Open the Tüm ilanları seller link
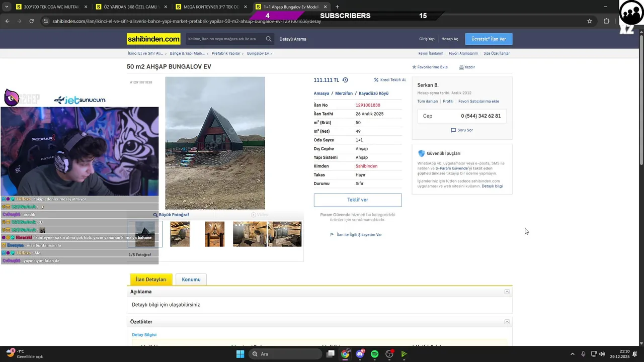Viewport: 644px width, 362px height. pyautogui.click(x=428, y=102)
